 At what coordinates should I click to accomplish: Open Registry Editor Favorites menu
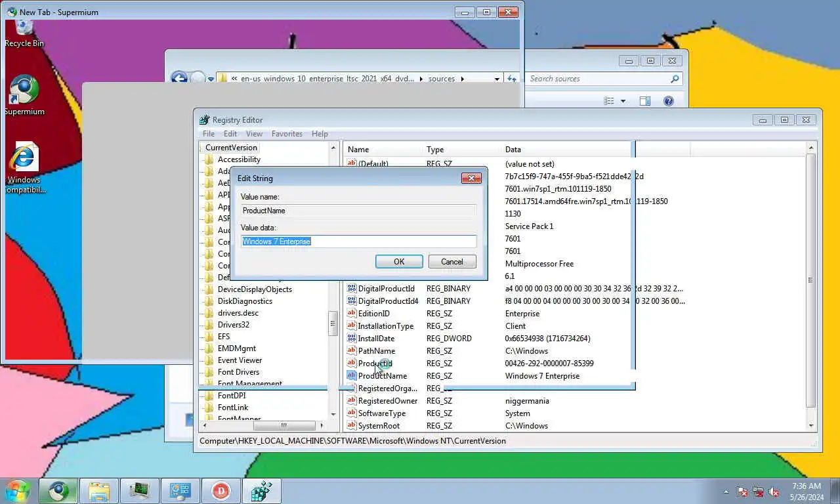click(x=287, y=134)
